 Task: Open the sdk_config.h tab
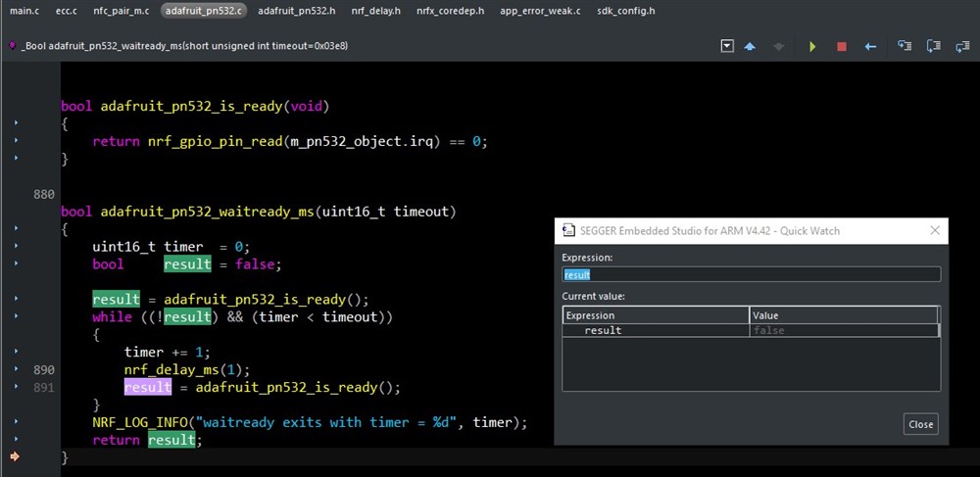pyautogui.click(x=625, y=11)
